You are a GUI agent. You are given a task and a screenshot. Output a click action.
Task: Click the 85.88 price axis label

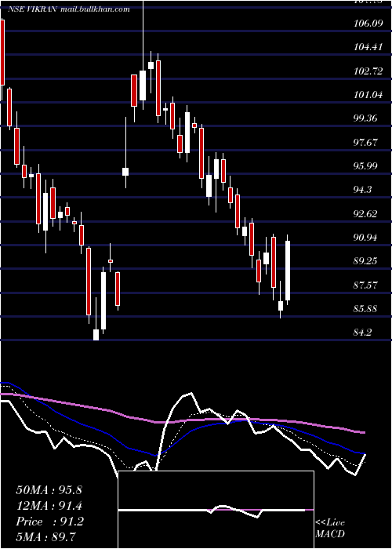point(366,308)
